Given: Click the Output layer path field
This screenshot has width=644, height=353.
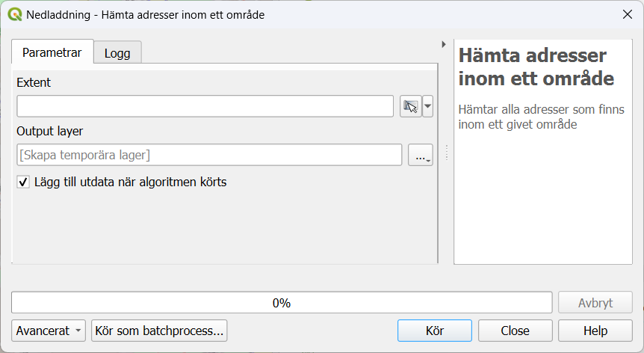Looking at the screenshot, I should click(x=209, y=155).
